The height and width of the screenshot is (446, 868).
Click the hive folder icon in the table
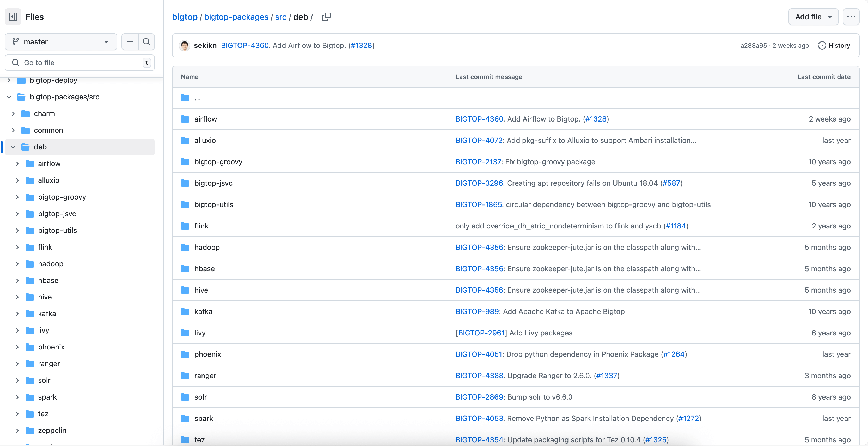(185, 290)
